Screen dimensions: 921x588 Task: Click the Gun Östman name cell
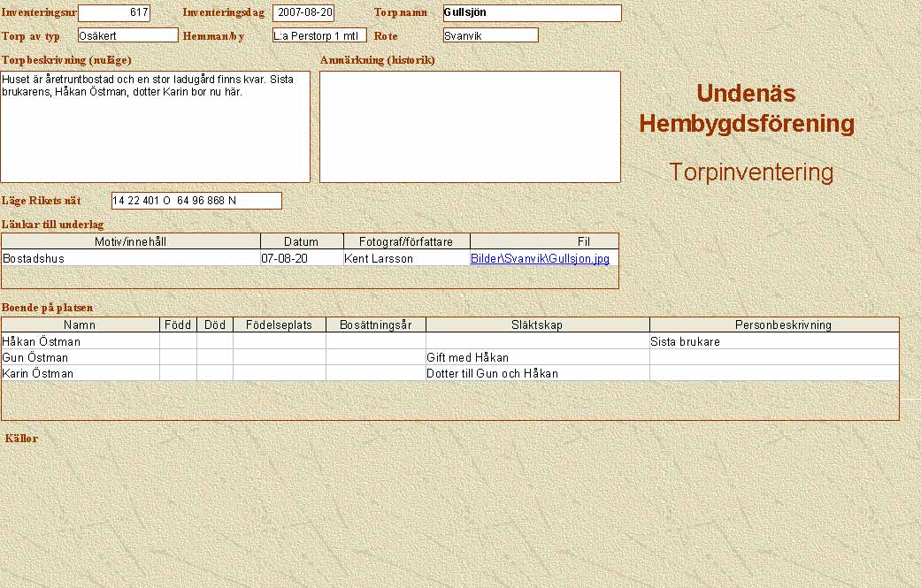pyautogui.click(x=81, y=357)
